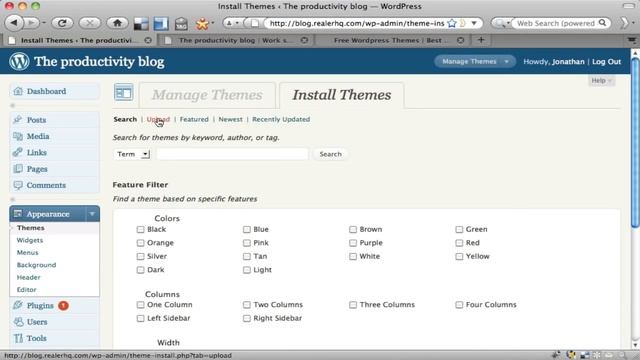Open the Featured themes link
Image resolution: width=640 pixels, height=360 pixels.
(x=194, y=119)
